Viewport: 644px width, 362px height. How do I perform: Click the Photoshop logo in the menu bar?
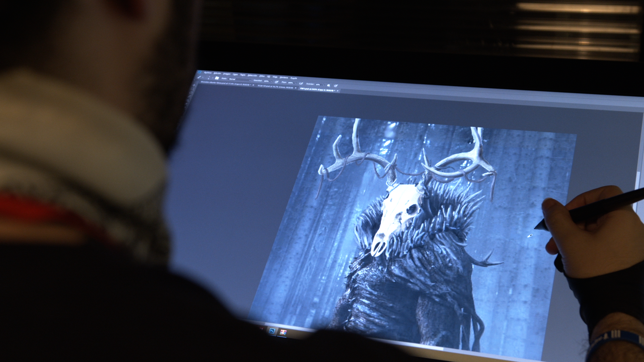[199, 72]
